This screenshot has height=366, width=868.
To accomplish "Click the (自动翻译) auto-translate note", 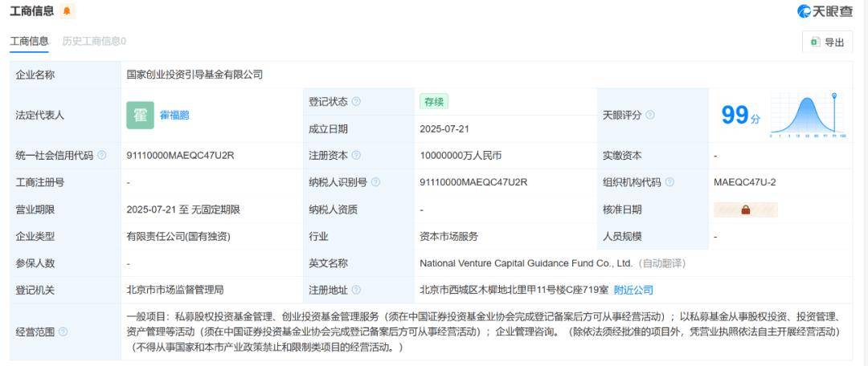I will (662, 263).
